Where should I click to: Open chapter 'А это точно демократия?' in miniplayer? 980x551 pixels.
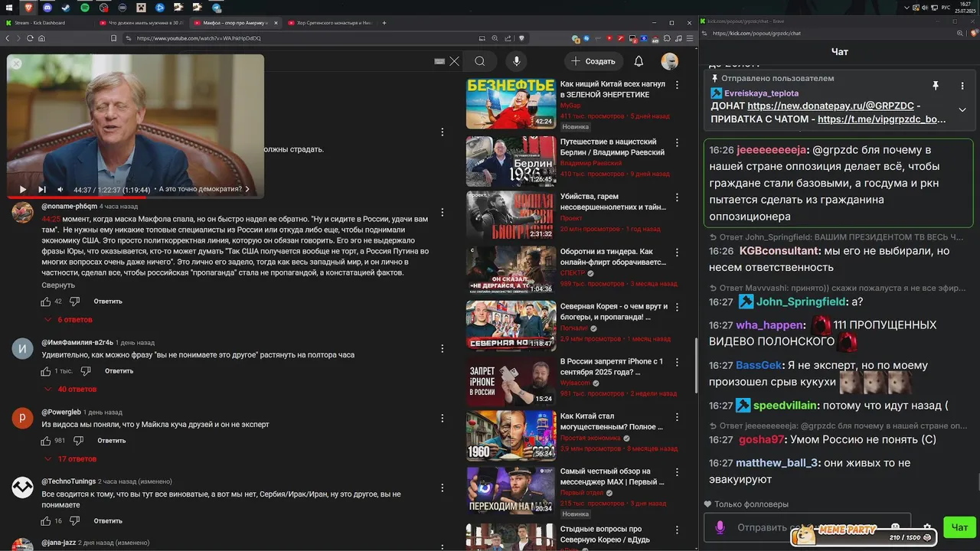click(x=202, y=189)
